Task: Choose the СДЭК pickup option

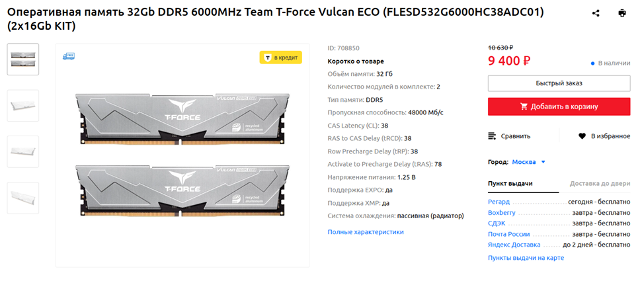Action: tap(497, 223)
